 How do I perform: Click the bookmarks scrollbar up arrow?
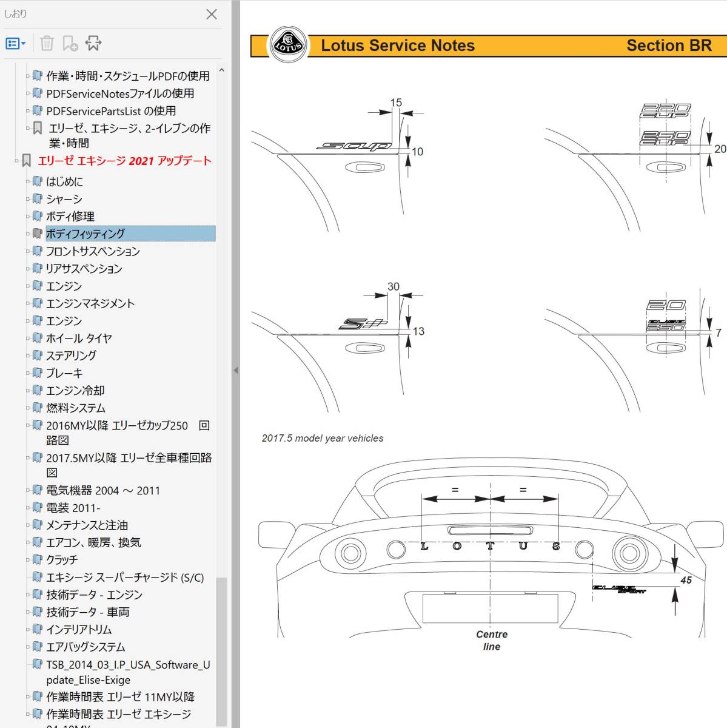[221, 70]
